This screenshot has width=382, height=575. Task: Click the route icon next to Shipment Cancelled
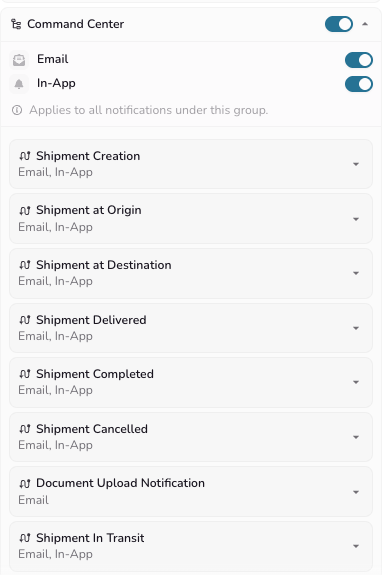pyautogui.click(x=25, y=429)
